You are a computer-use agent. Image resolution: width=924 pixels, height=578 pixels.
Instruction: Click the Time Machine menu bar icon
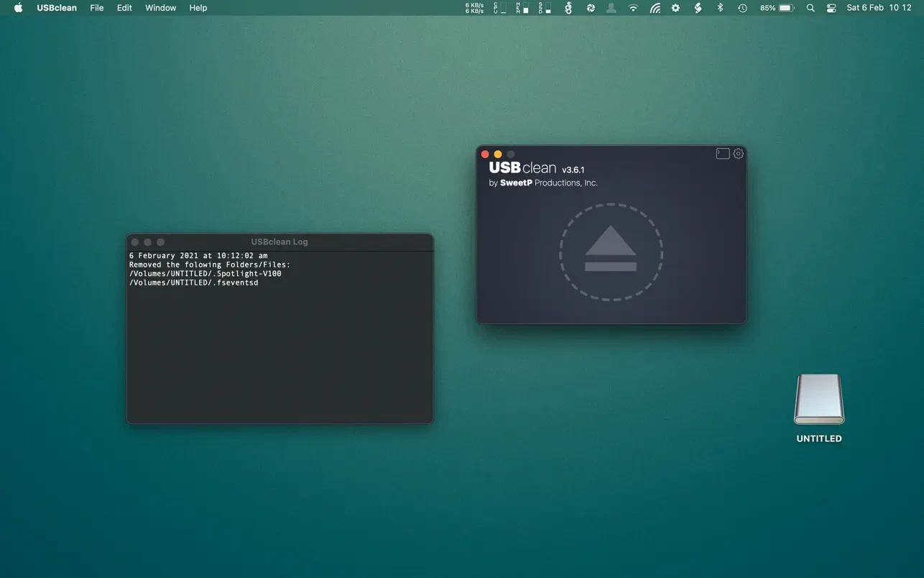tap(742, 8)
